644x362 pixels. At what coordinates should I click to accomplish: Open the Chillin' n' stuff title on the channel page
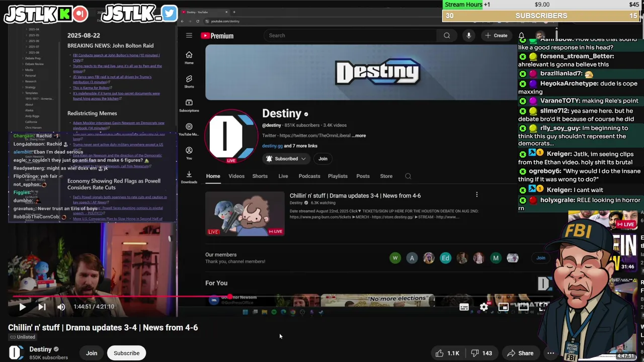pyautogui.click(x=355, y=196)
